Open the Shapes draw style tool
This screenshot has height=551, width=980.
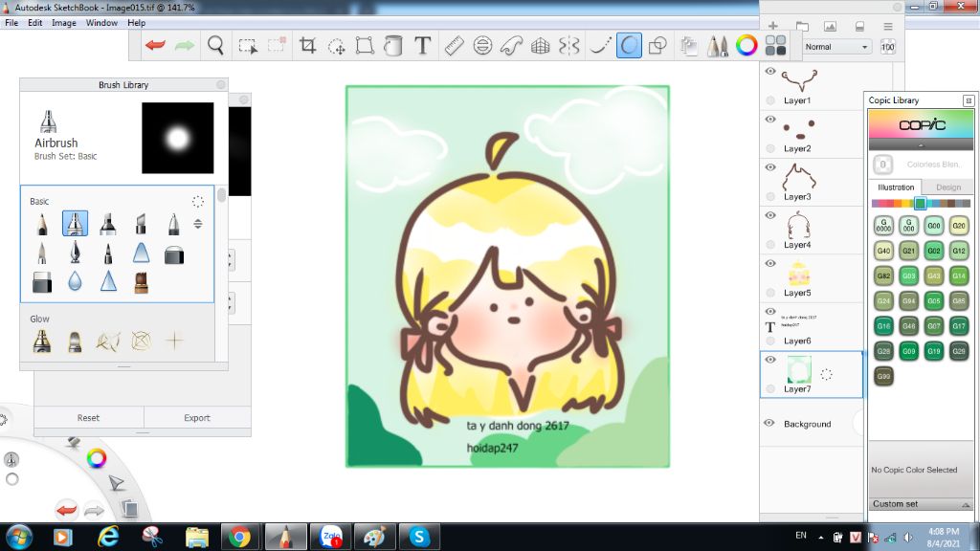tap(657, 46)
